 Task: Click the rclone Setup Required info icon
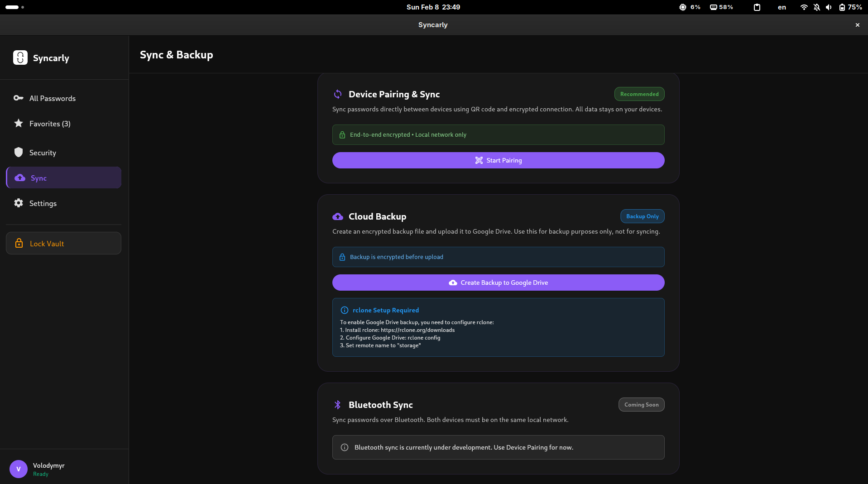pos(345,310)
